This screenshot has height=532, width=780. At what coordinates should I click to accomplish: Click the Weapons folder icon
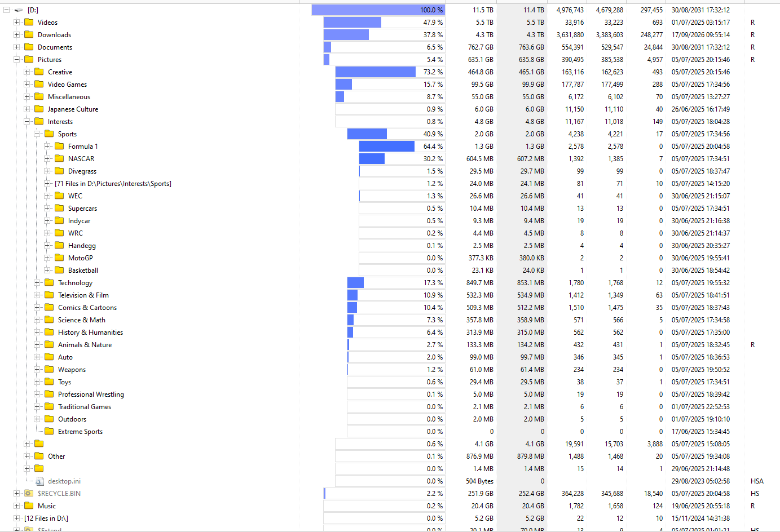pyautogui.click(x=49, y=370)
